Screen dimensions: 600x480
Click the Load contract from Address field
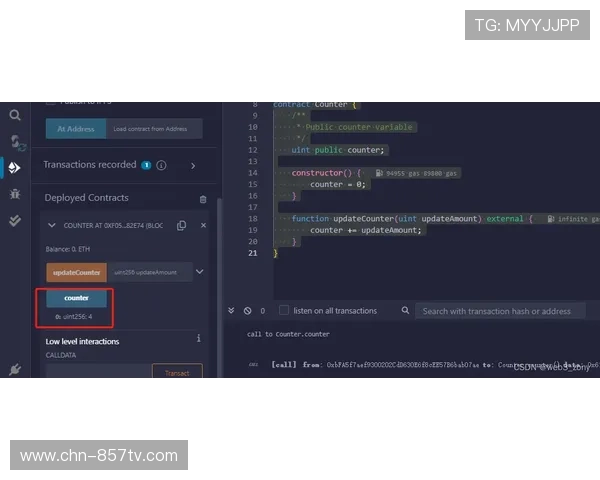tap(155, 129)
